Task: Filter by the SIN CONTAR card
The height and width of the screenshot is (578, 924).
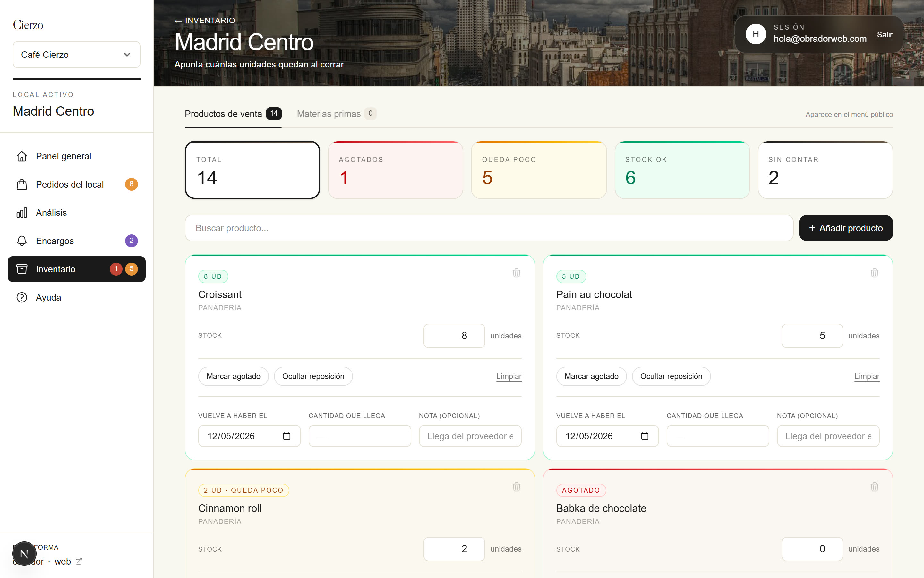Action: [826, 170]
